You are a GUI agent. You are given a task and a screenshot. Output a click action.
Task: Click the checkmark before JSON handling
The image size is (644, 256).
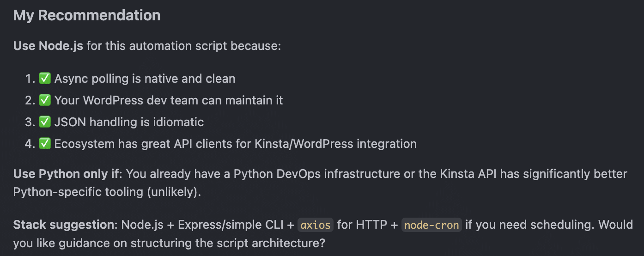44,122
